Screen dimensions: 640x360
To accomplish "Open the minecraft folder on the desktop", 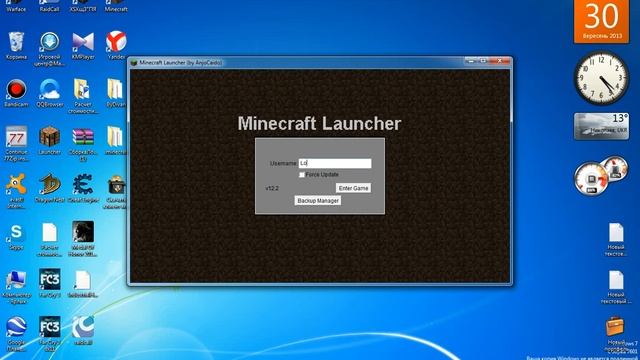I will (116, 137).
